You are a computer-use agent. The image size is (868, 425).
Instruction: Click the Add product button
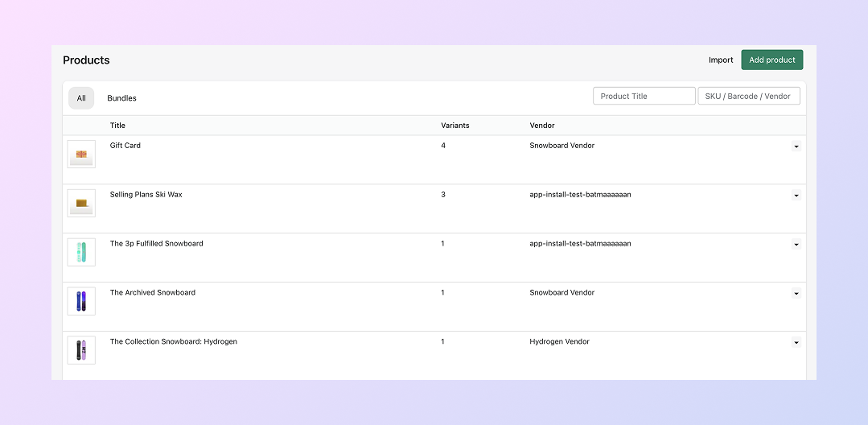click(x=771, y=60)
